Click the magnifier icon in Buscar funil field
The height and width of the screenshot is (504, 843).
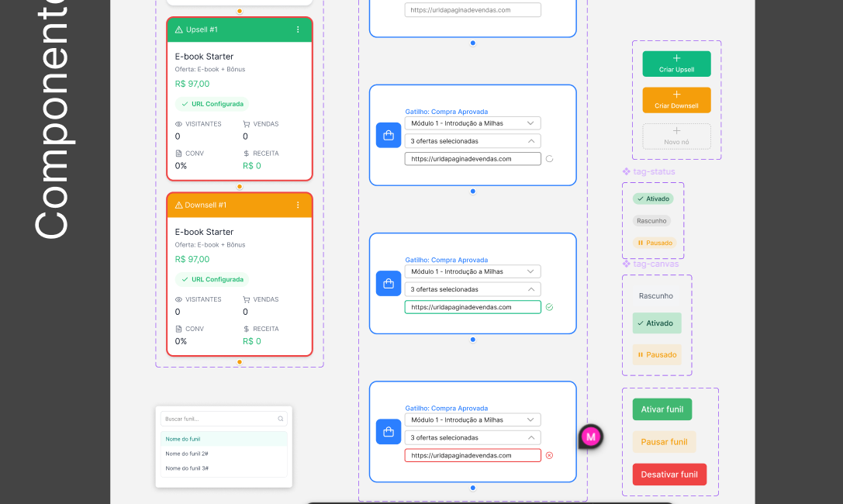point(281,419)
